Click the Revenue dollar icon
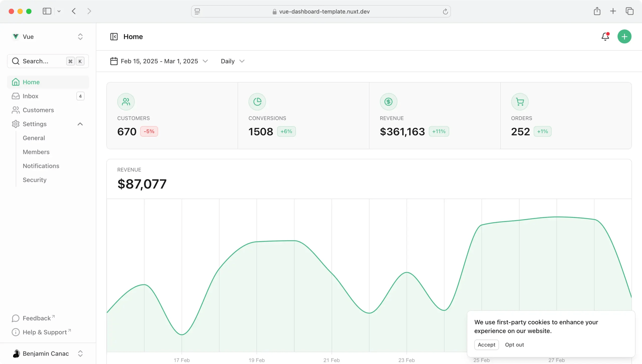 [x=388, y=102]
